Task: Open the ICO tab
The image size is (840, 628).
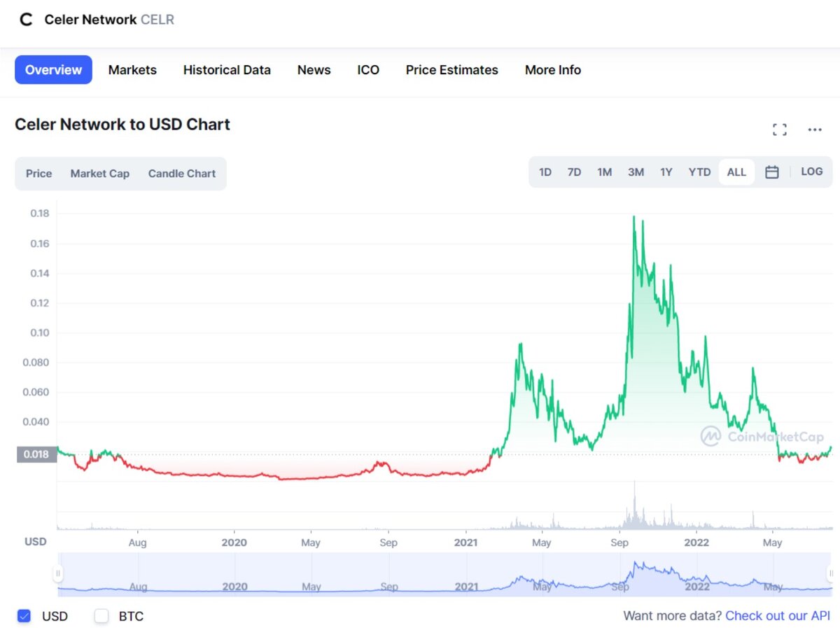Action: point(368,70)
